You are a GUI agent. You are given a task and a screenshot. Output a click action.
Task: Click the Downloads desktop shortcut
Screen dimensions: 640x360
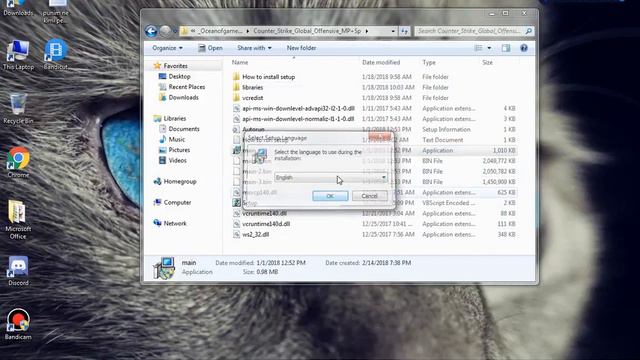click(x=18, y=8)
